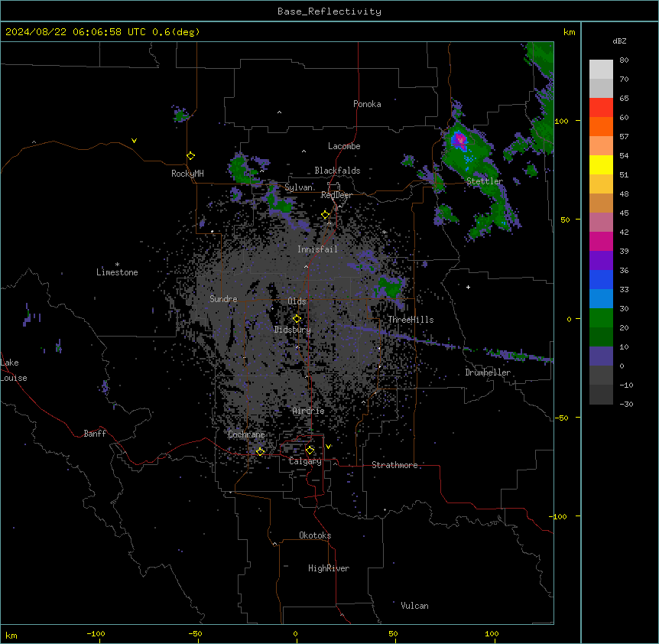Click the Olds town label
659x644 pixels.
[x=297, y=301]
